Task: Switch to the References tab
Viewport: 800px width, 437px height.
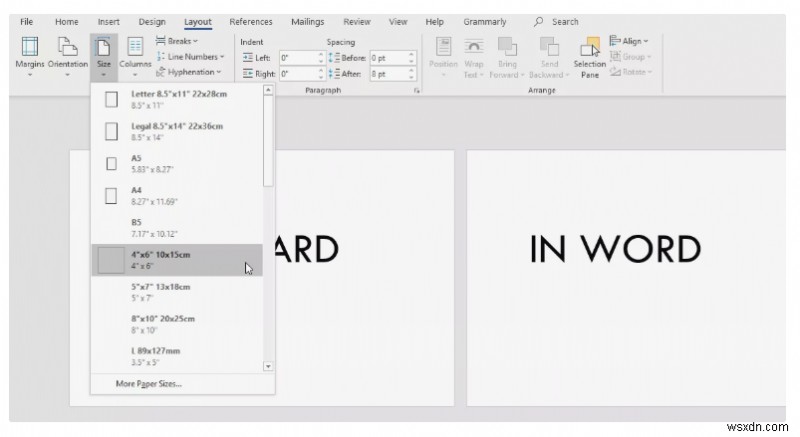Action: [x=251, y=22]
